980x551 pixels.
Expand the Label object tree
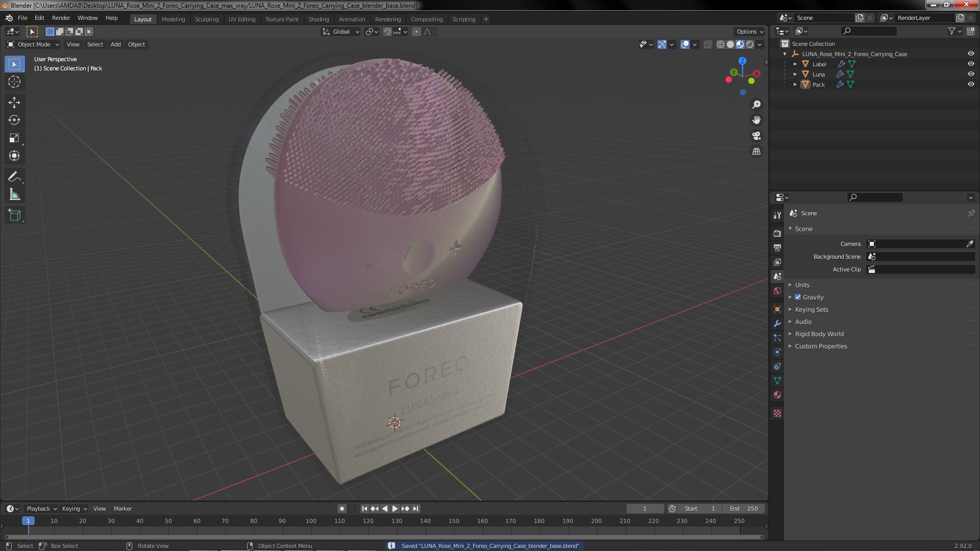[x=795, y=64]
